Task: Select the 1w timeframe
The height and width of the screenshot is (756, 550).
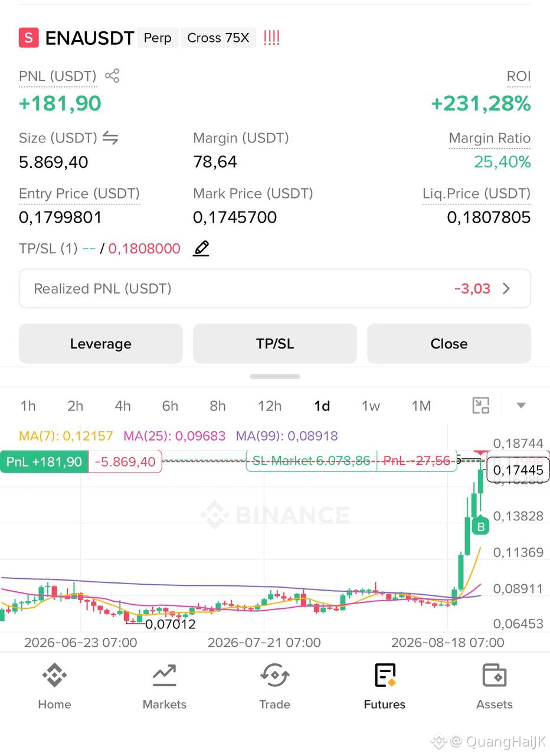Action: pos(371,406)
